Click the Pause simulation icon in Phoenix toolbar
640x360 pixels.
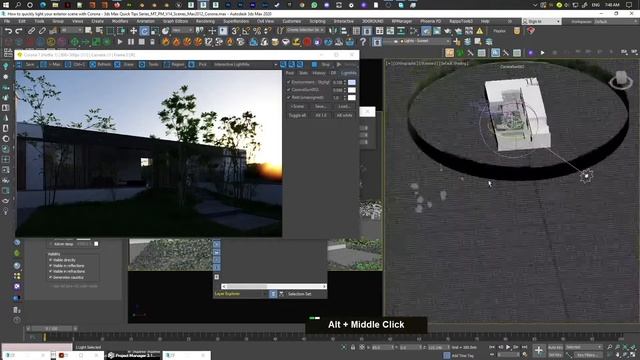(x=131, y=42)
